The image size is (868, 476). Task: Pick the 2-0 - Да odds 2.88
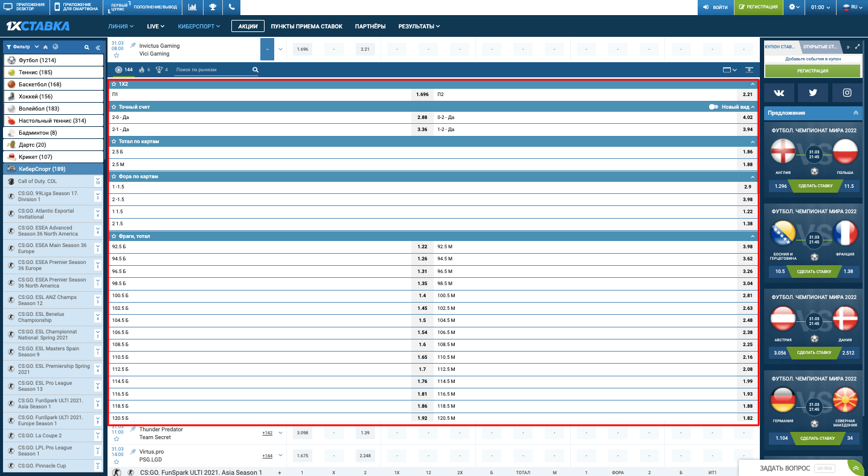(423, 118)
